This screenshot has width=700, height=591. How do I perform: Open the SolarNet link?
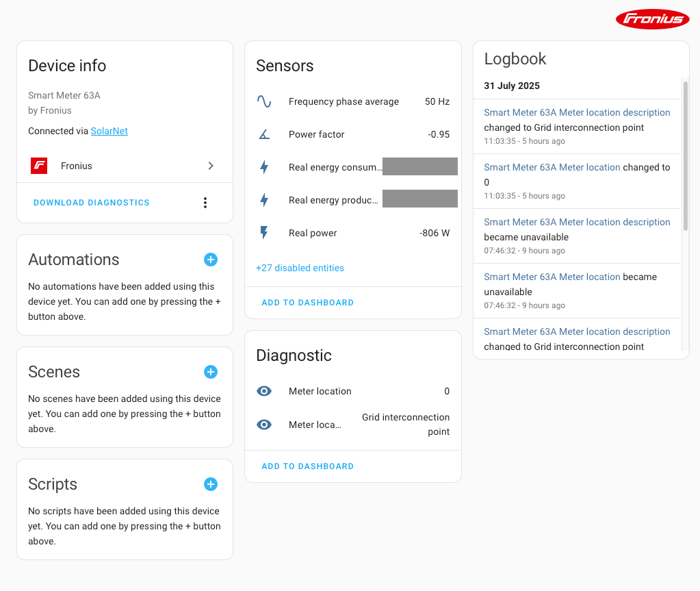point(109,131)
